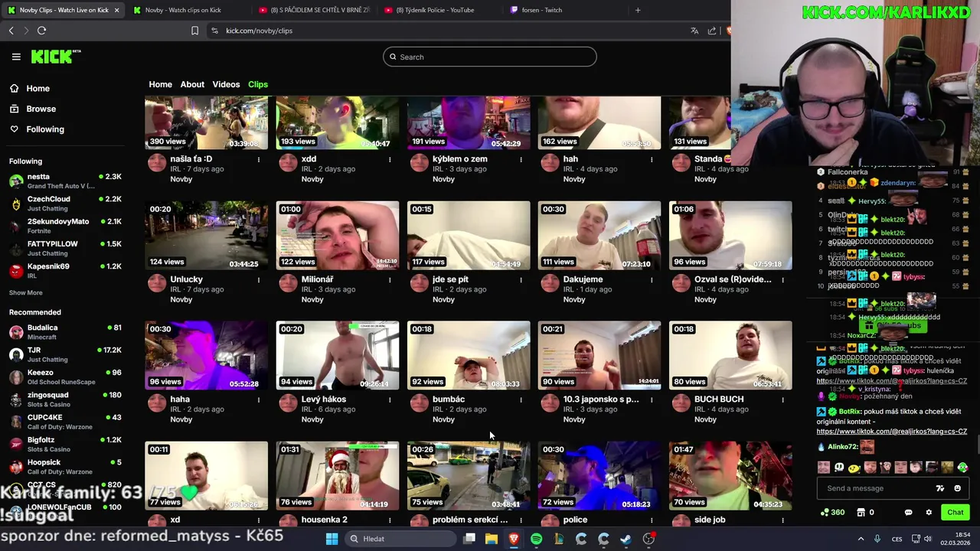
Task: Click the browser address bar URL
Action: (259, 31)
